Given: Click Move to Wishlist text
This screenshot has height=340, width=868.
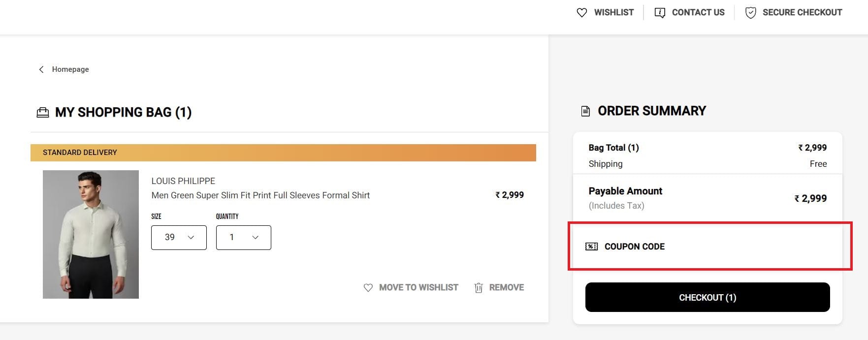Looking at the screenshot, I should (418, 288).
